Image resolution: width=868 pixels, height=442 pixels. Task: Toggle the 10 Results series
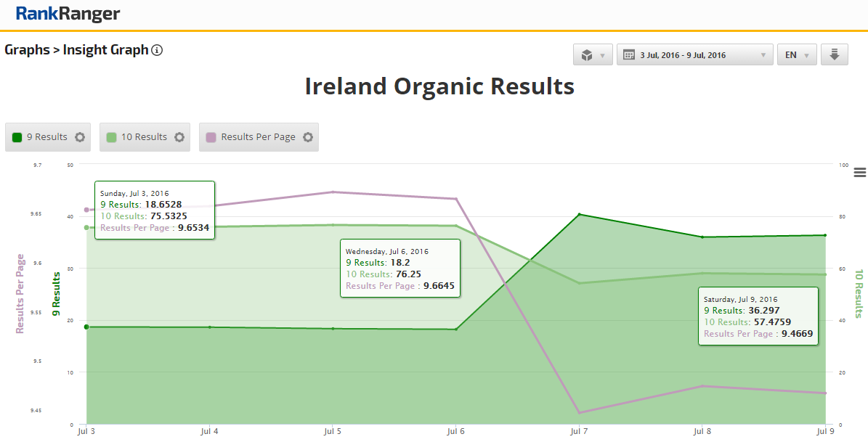click(144, 137)
